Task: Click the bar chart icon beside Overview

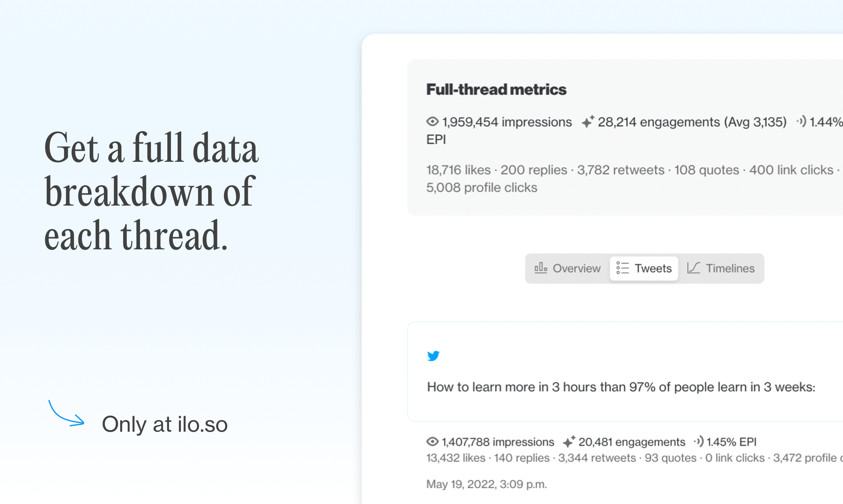Action: pos(540,268)
